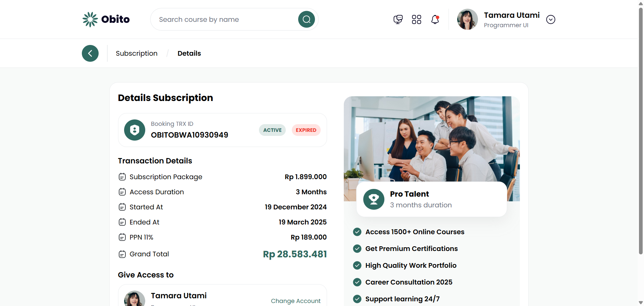Expand the user profile dropdown chevron

[550, 19]
